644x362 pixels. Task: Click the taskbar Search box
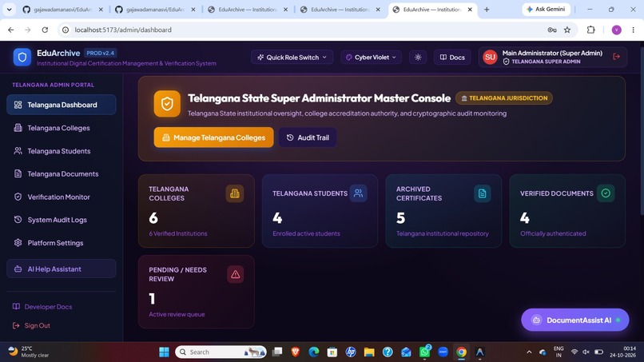[221, 352]
